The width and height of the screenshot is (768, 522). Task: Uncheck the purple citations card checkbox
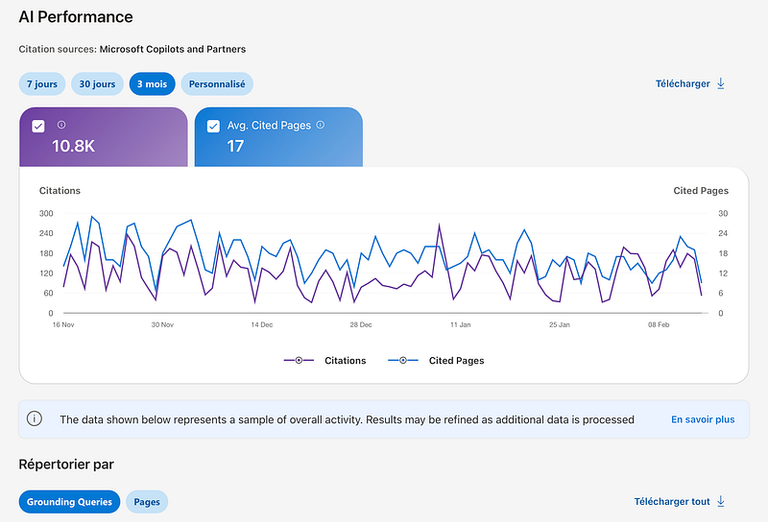point(38,126)
